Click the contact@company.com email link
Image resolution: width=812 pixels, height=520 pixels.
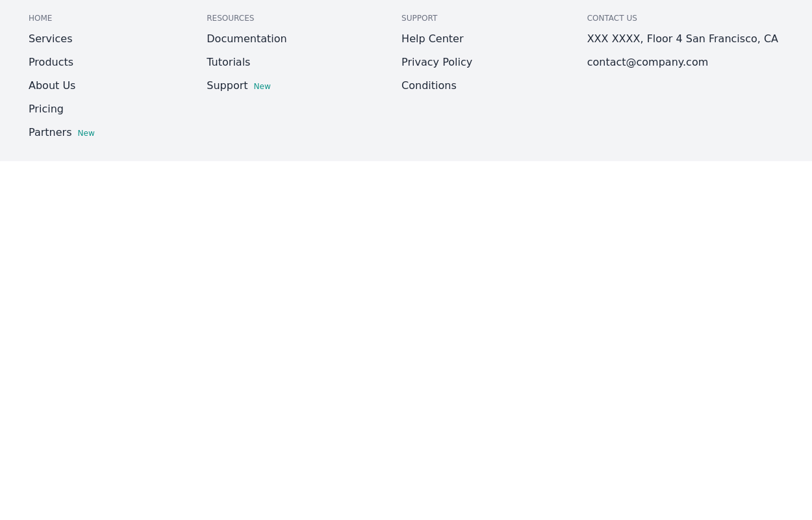click(x=647, y=62)
